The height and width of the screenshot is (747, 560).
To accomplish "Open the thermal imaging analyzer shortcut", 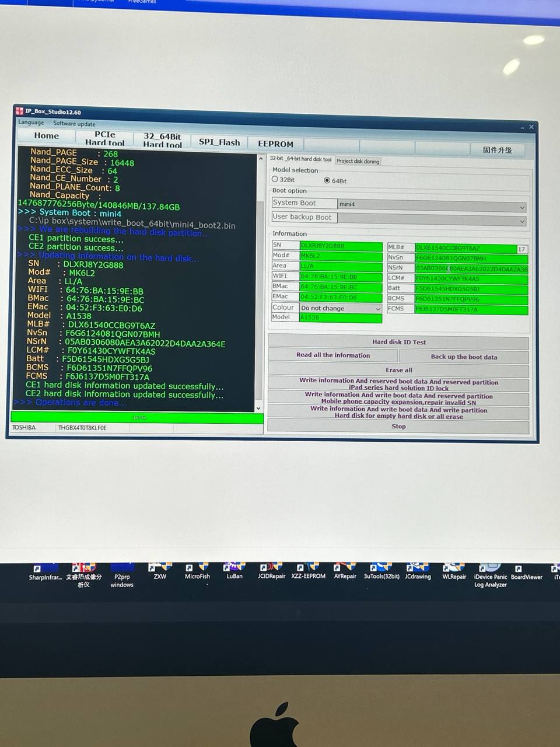I will point(83,575).
